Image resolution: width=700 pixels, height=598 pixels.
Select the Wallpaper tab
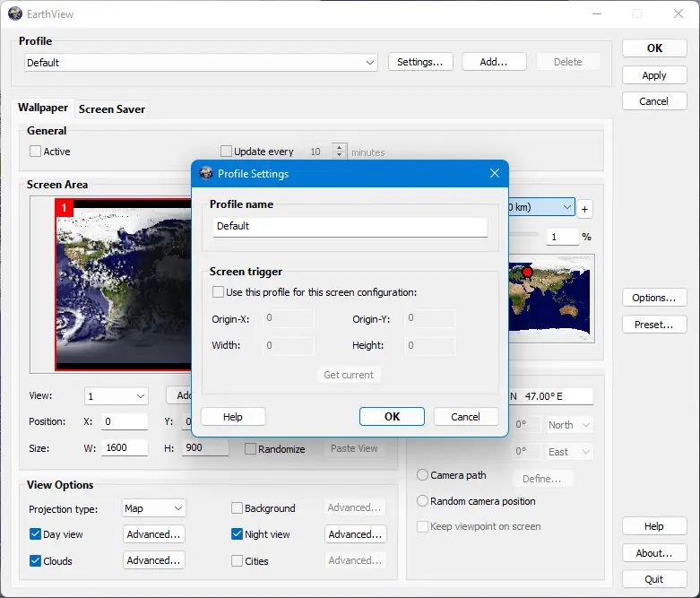[x=43, y=108]
